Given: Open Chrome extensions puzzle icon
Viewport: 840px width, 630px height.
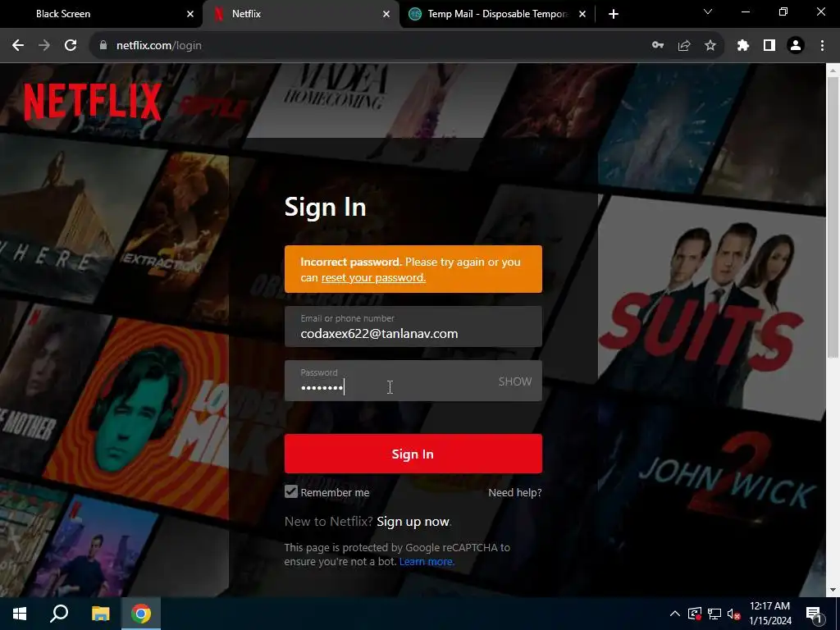Looking at the screenshot, I should coord(743,46).
